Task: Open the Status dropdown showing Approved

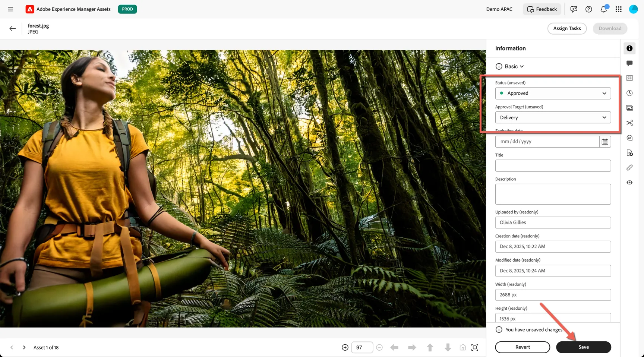Action: [x=553, y=93]
